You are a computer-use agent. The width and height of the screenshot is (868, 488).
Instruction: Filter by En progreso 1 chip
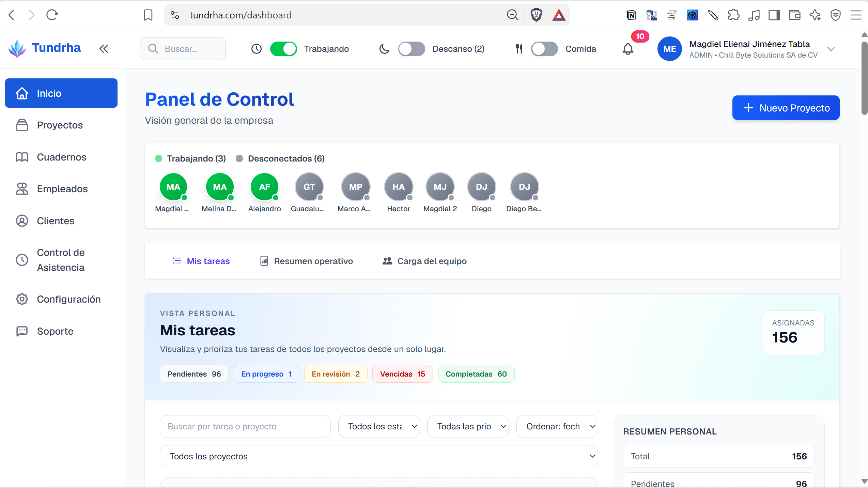(x=266, y=374)
